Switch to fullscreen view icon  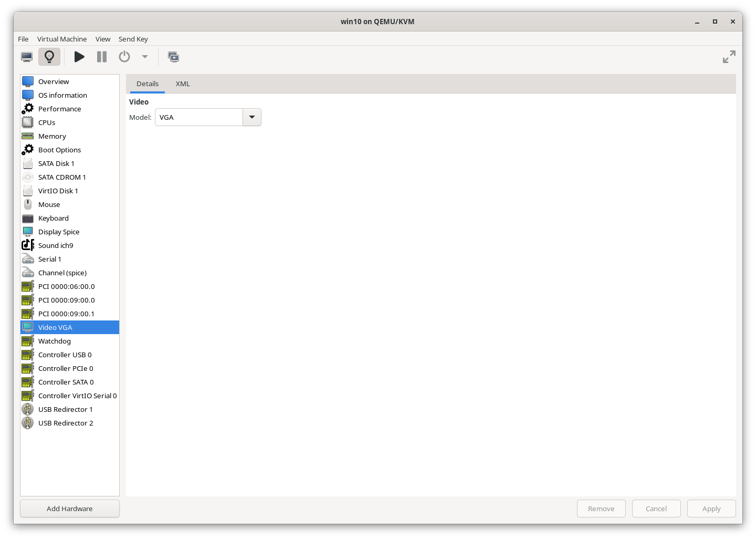(729, 57)
